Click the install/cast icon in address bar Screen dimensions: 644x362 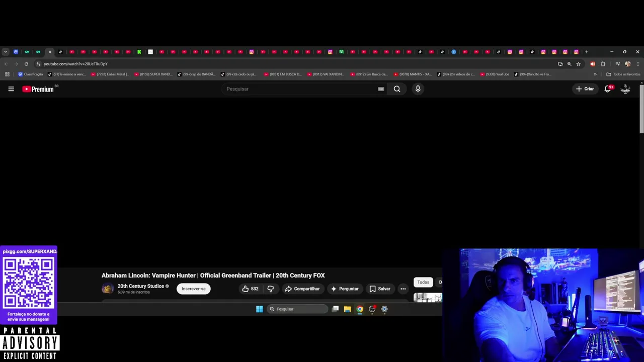[x=560, y=64]
